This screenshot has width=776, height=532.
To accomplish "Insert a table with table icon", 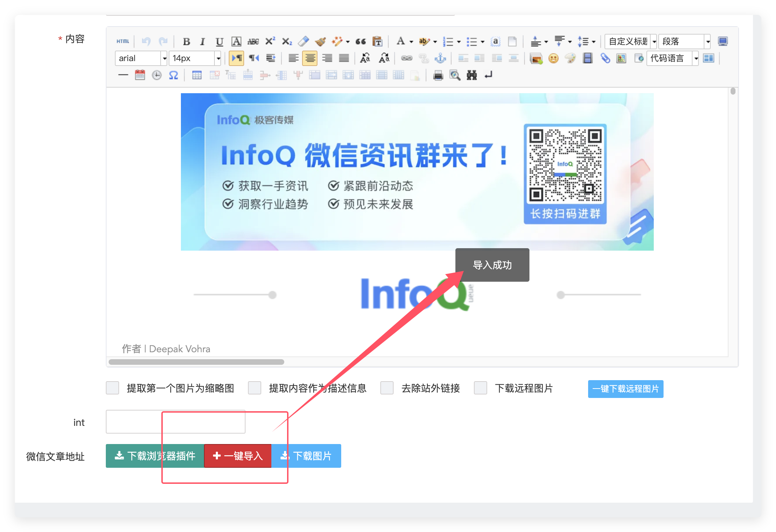I will (197, 75).
